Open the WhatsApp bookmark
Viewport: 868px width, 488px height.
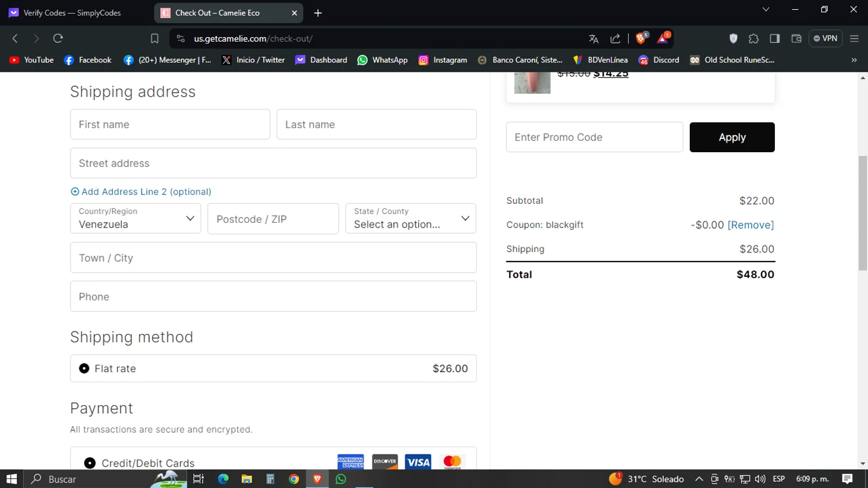point(382,60)
